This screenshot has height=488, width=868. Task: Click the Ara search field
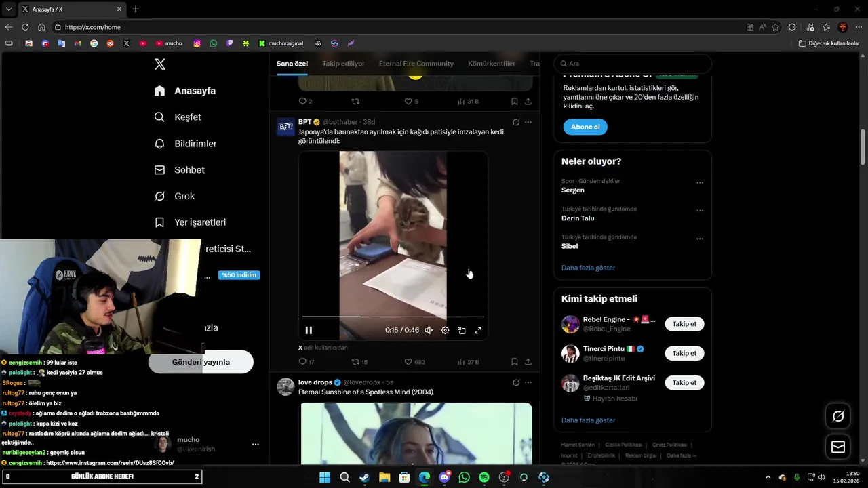point(633,64)
